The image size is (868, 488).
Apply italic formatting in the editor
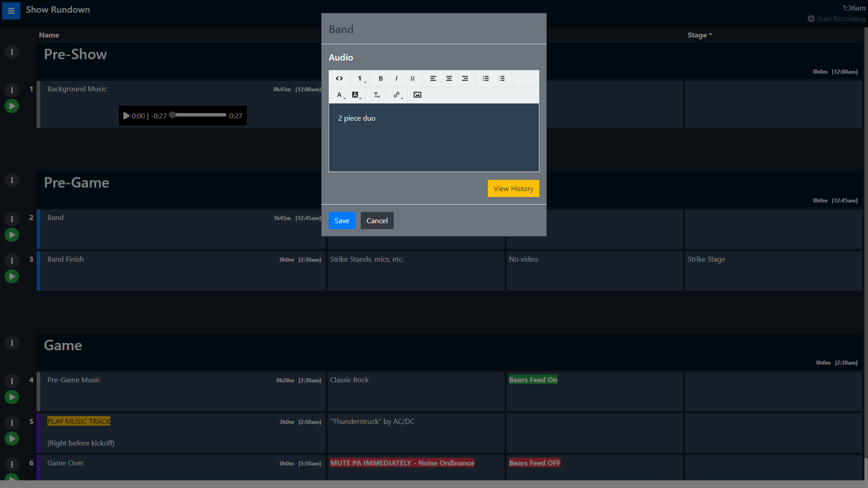coord(396,78)
